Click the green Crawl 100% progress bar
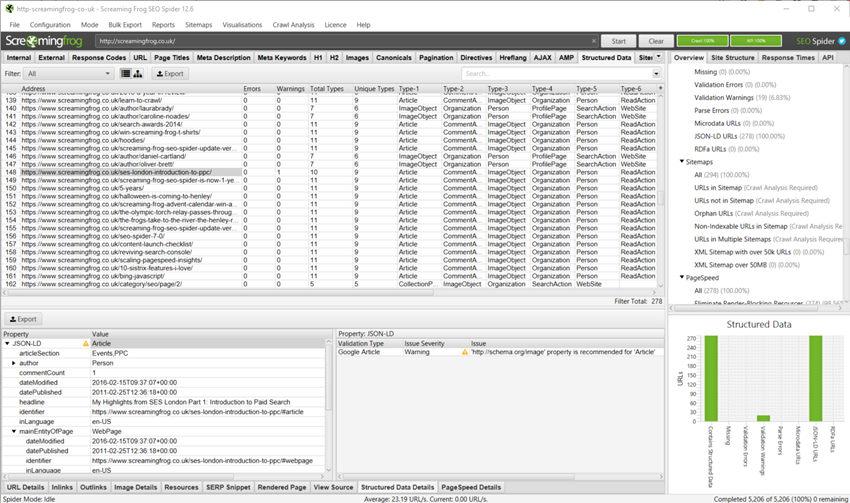Screen dimensions: 850x503 (702, 41)
